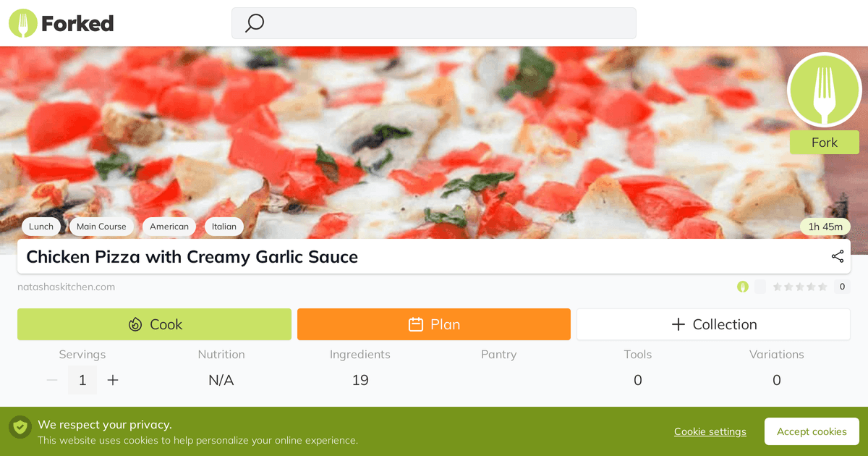
Task: Start cooking with the Cook button
Action: coord(154,324)
